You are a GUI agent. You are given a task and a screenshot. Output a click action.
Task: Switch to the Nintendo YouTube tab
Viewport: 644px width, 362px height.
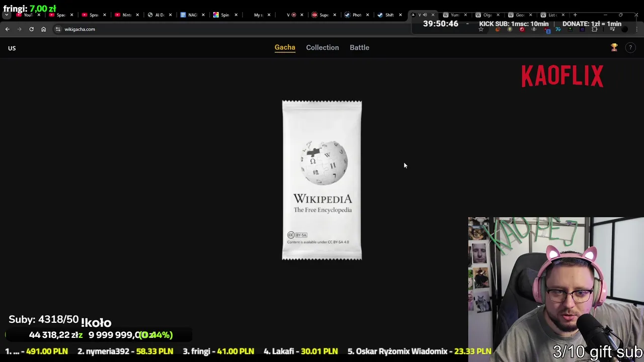click(126, 15)
